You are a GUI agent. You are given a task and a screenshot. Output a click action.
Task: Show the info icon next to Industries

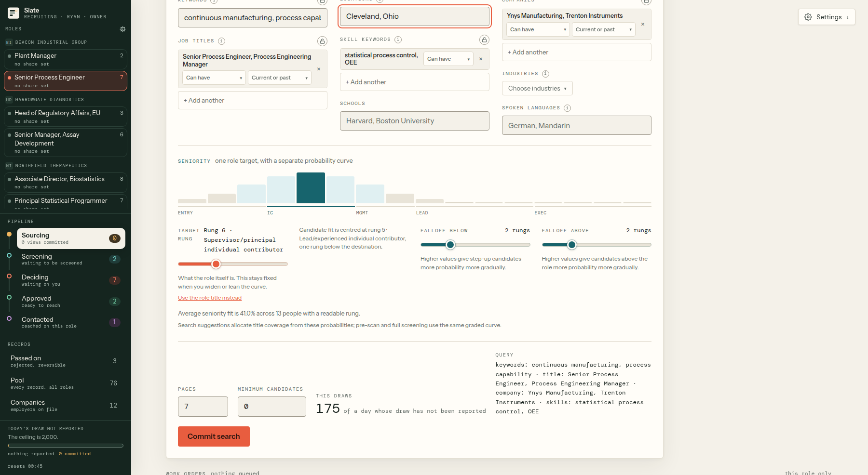(545, 74)
